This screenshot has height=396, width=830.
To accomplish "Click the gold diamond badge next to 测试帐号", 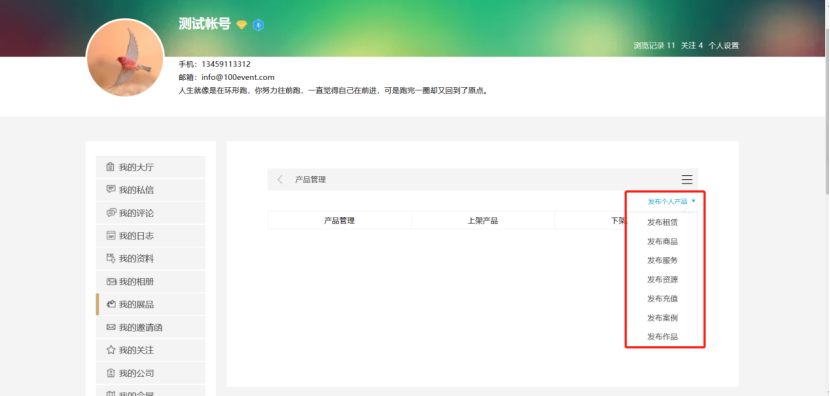I will click(242, 25).
